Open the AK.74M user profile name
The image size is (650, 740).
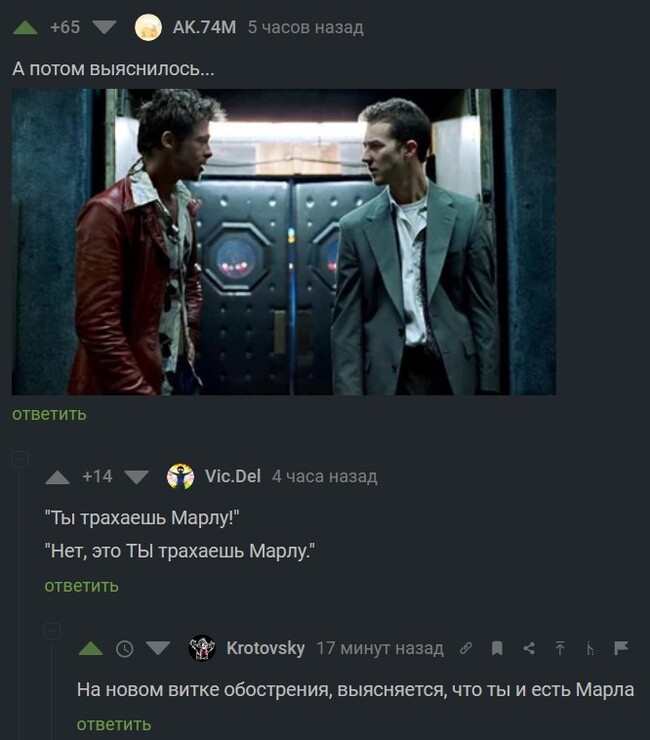tap(204, 27)
